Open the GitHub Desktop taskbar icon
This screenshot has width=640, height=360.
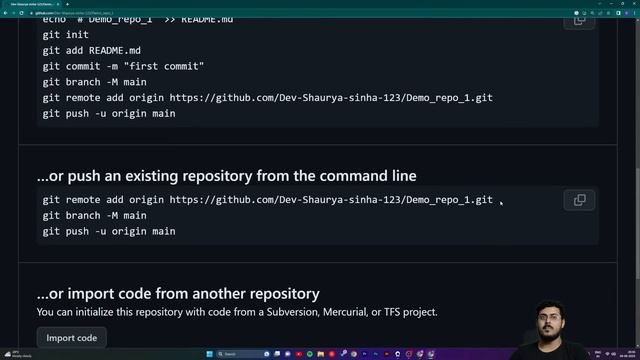pos(398,354)
